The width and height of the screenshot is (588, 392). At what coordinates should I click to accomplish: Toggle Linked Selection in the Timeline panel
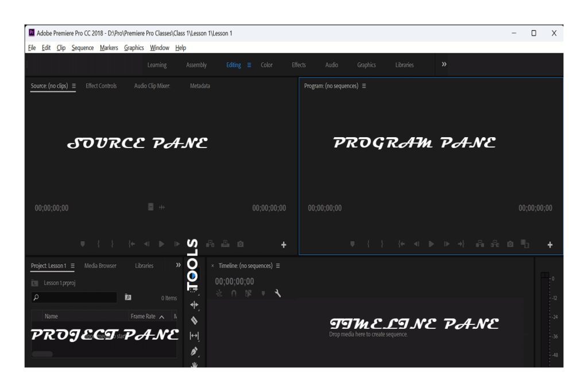point(247,293)
